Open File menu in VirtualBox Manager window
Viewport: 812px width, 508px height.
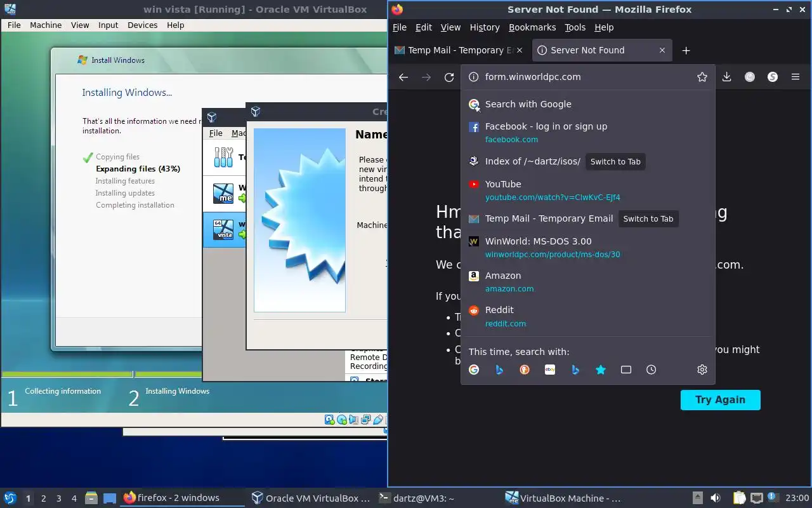[216, 133]
